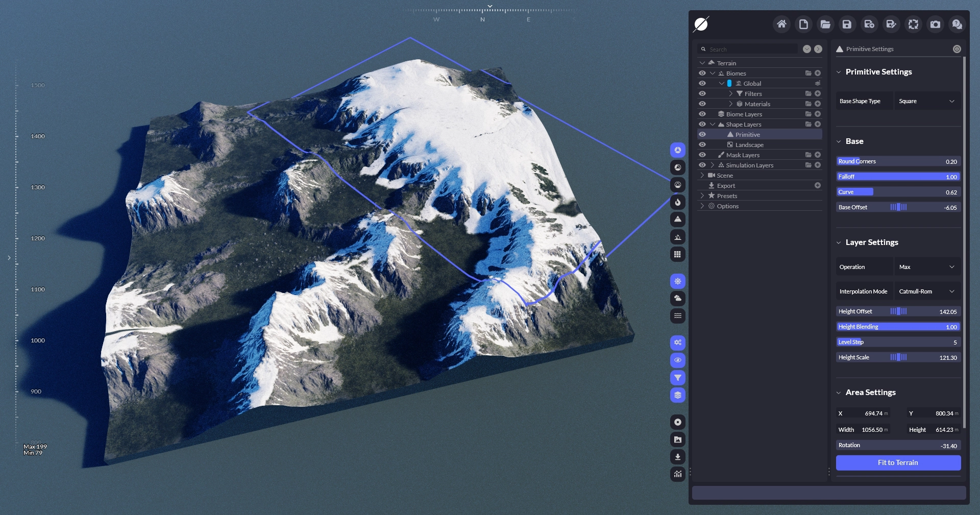Save the project using the floppy disk icon
This screenshot has height=515, width=980.
[x=847, y=24]
